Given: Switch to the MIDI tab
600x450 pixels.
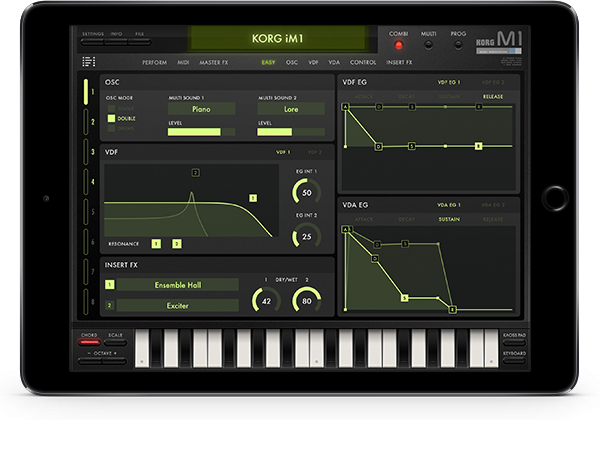Looking at the screenshot, I should point(183,62).
